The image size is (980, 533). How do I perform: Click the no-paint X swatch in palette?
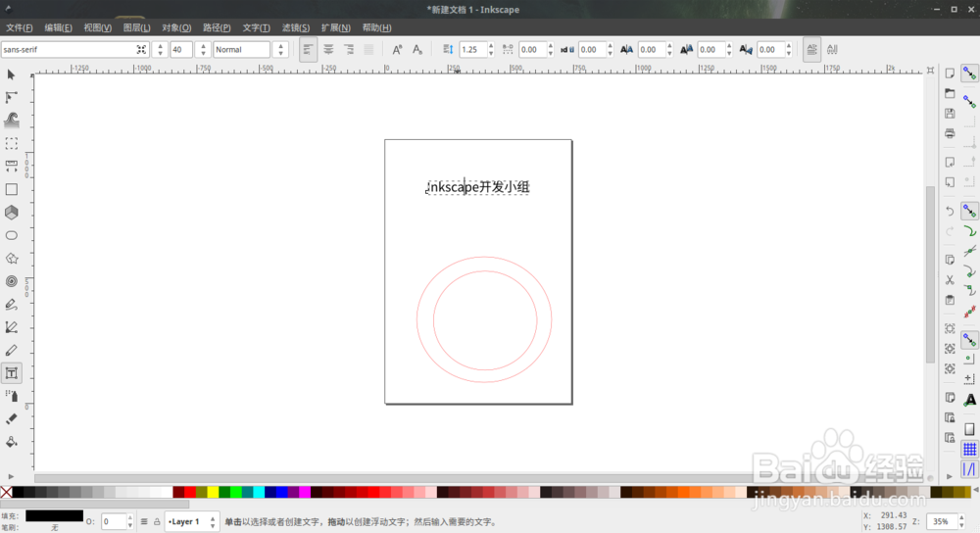pos(6,493)
